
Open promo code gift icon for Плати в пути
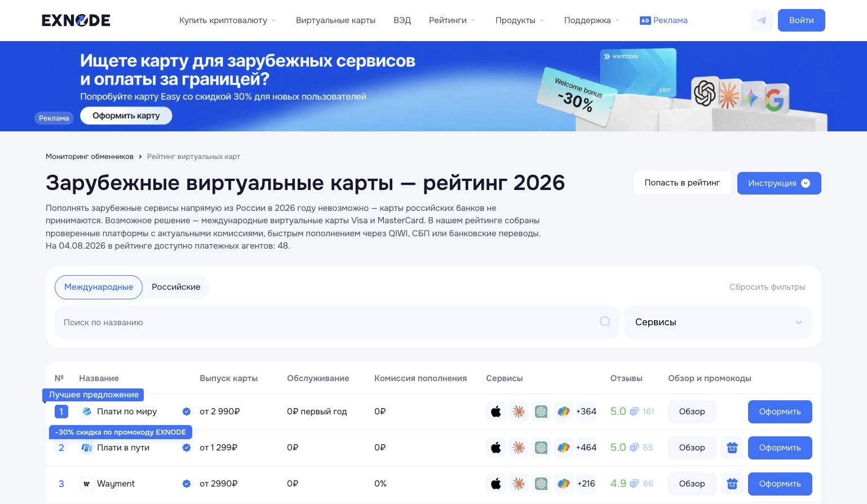(x=732, y=448)
